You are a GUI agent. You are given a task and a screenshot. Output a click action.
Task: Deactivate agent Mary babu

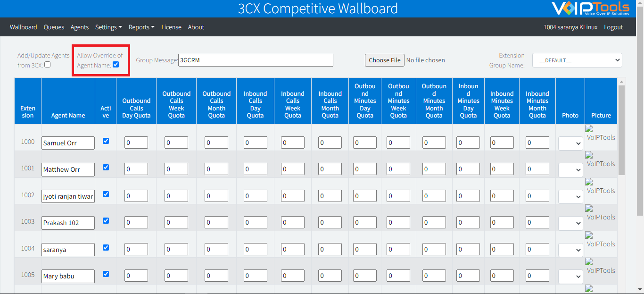(x=106, y=274)
